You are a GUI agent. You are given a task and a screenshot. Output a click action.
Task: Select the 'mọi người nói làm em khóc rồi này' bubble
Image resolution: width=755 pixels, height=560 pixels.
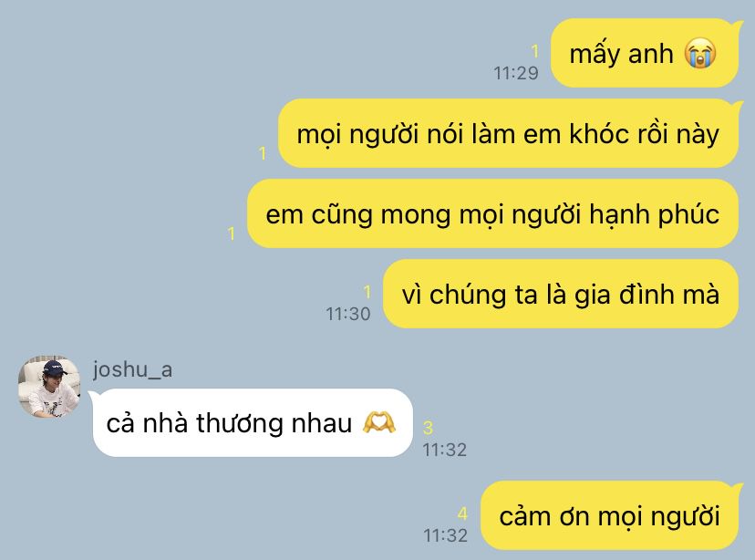coord(509,133)
